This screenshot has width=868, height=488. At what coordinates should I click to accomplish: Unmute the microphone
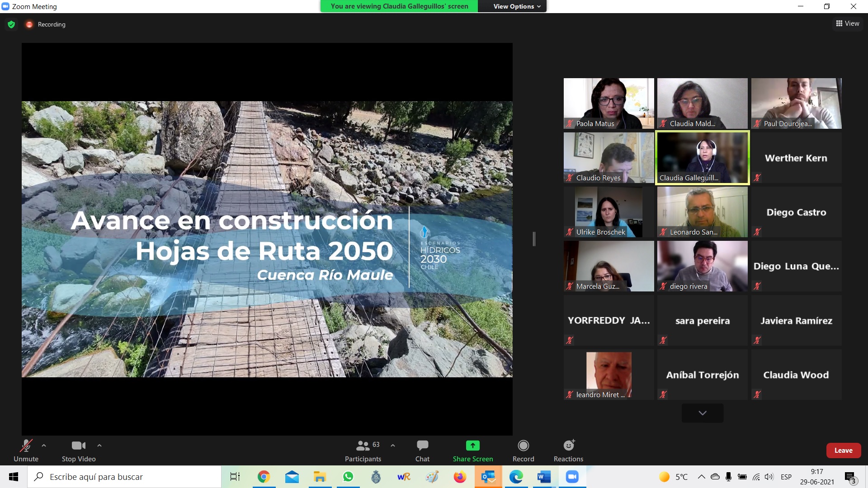[x=26, y=446]
